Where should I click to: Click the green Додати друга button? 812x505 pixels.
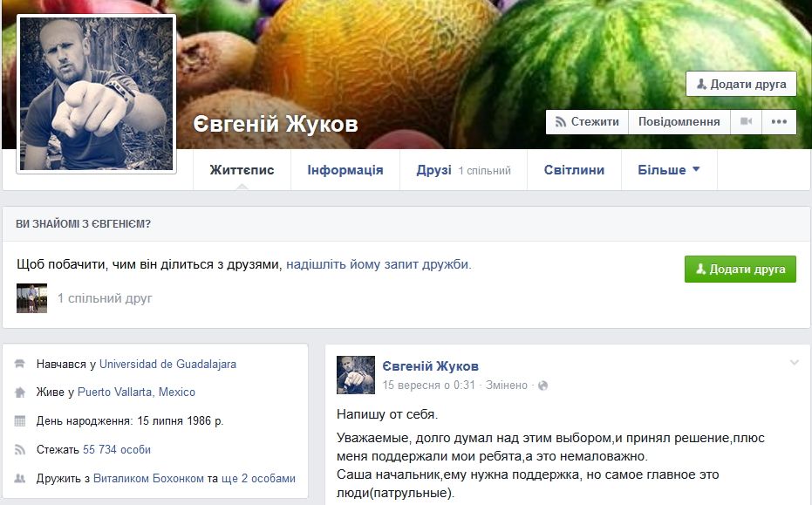(740, 270)
